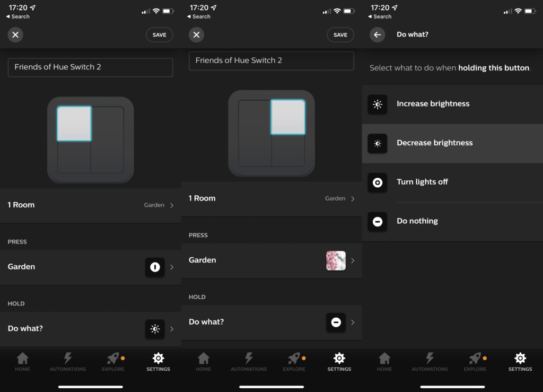
Task: Open Automations tab on middle screen
Action: [249, 362]
